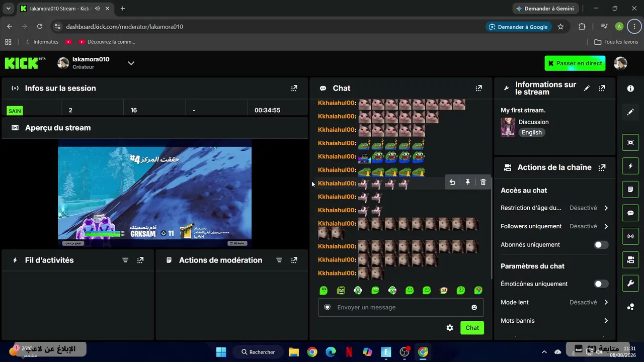Open the Découvrez la comm... bookmark

coord(107,42)
